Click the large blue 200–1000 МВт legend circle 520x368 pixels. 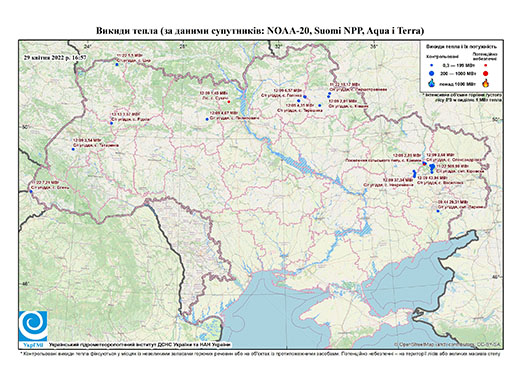pyautogui.click(x=431, y=73)
